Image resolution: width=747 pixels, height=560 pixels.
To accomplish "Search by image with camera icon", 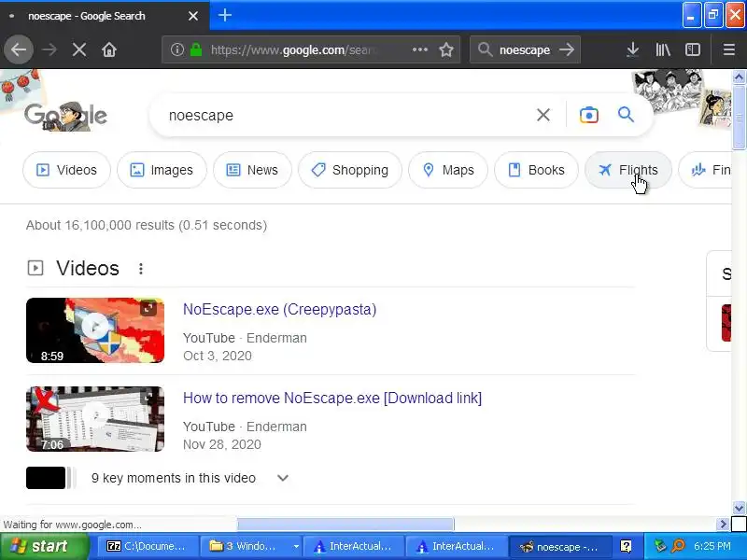I will tap(589, 115).
